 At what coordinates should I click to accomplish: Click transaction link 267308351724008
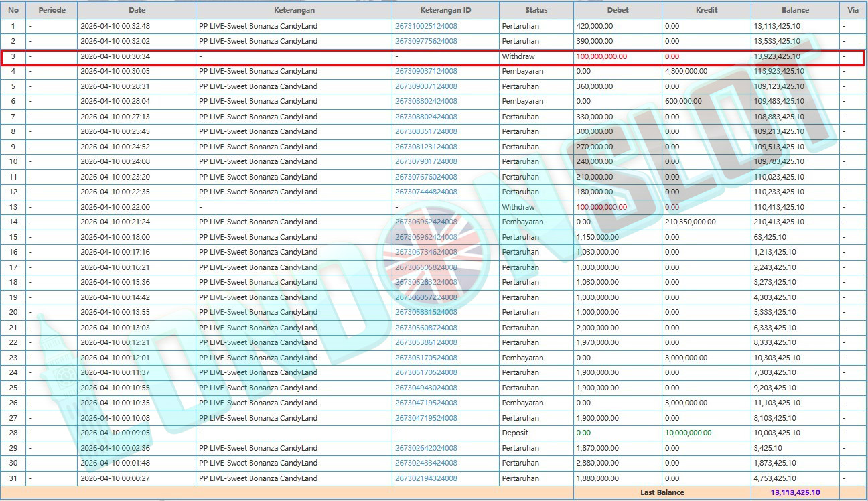point(426,131)
